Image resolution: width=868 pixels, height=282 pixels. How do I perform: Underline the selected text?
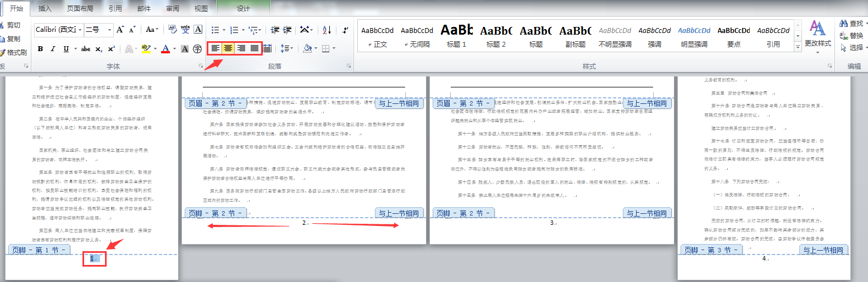(66, 49)
